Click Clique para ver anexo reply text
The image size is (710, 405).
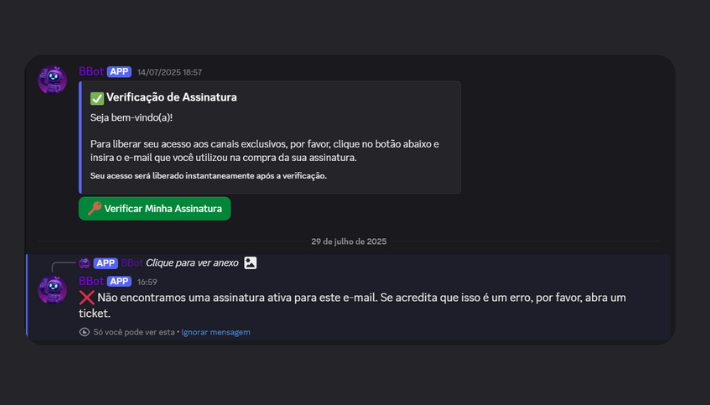point(192,263)
